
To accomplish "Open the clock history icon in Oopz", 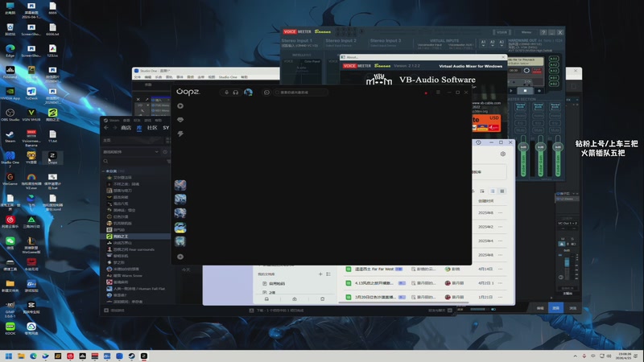I will [x=266, y=93].
